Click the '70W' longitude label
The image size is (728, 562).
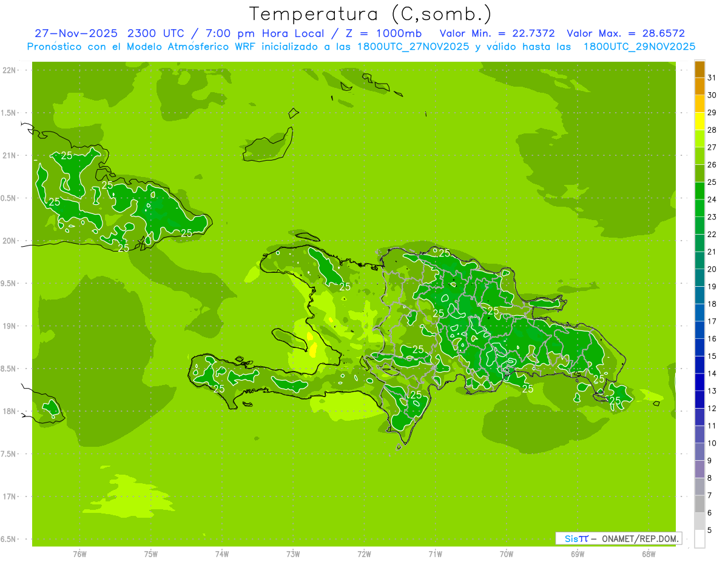pyautogui.click(x=507, y=554)
